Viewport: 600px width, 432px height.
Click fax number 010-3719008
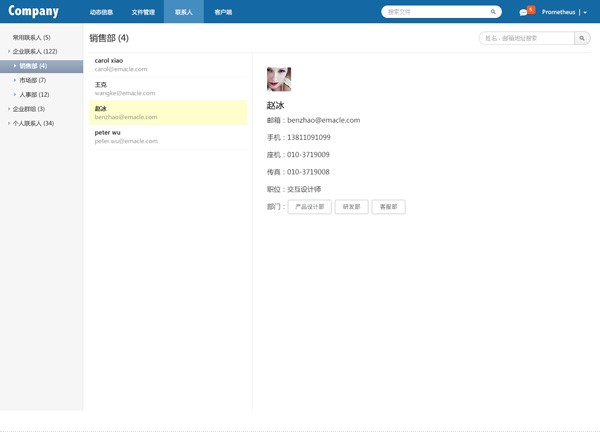[308, 172]
